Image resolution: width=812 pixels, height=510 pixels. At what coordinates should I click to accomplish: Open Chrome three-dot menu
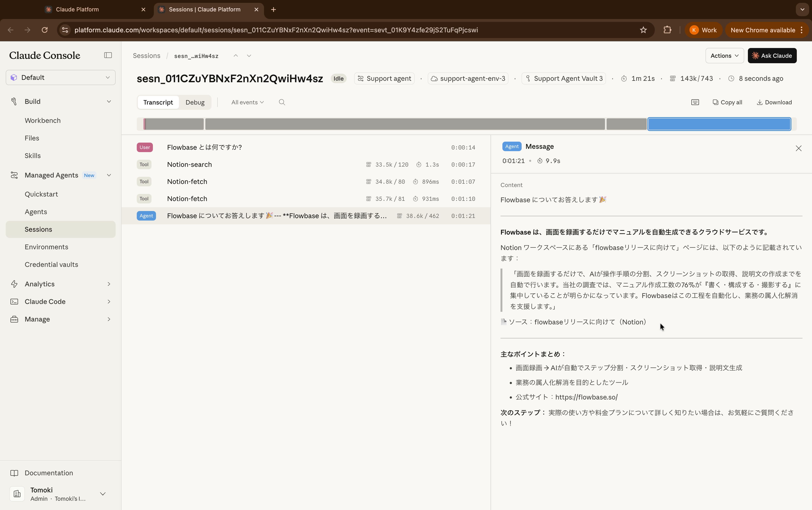802,30
